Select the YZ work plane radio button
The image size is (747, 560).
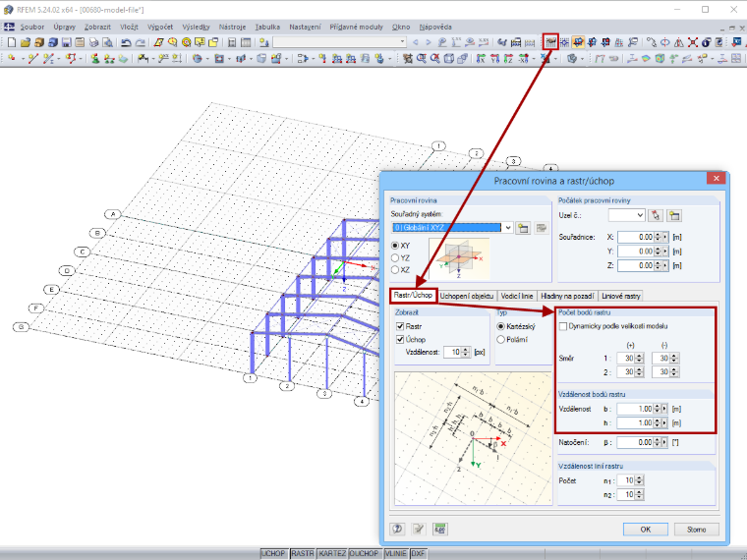pyautogui.click(x=395, y=257)
